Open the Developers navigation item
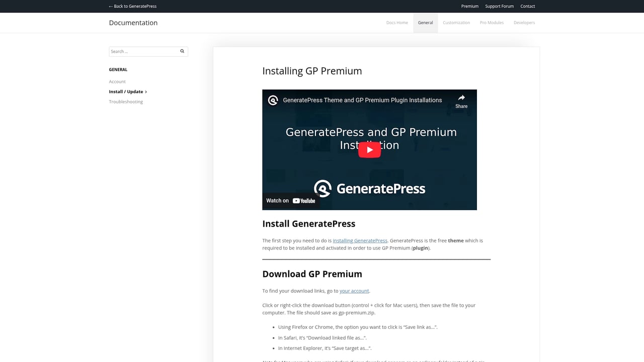The height and width of the screenshot is (362, 644). (x=524, y=23)
